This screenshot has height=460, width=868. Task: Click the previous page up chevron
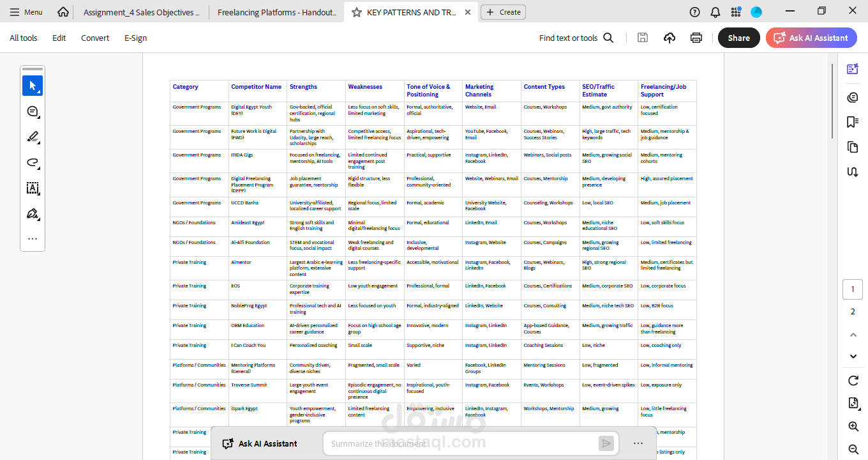pos(853,335)
